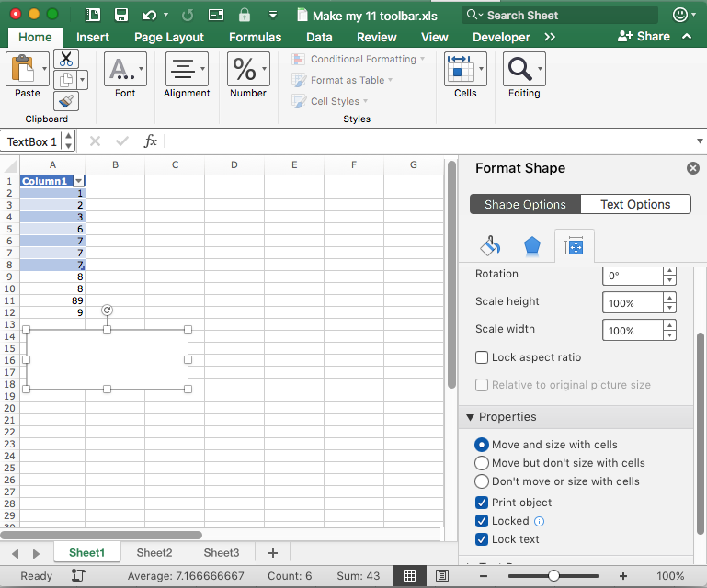
Task: Click zoom out minus button
Action: pyautogui.click(x=484, y=576)
